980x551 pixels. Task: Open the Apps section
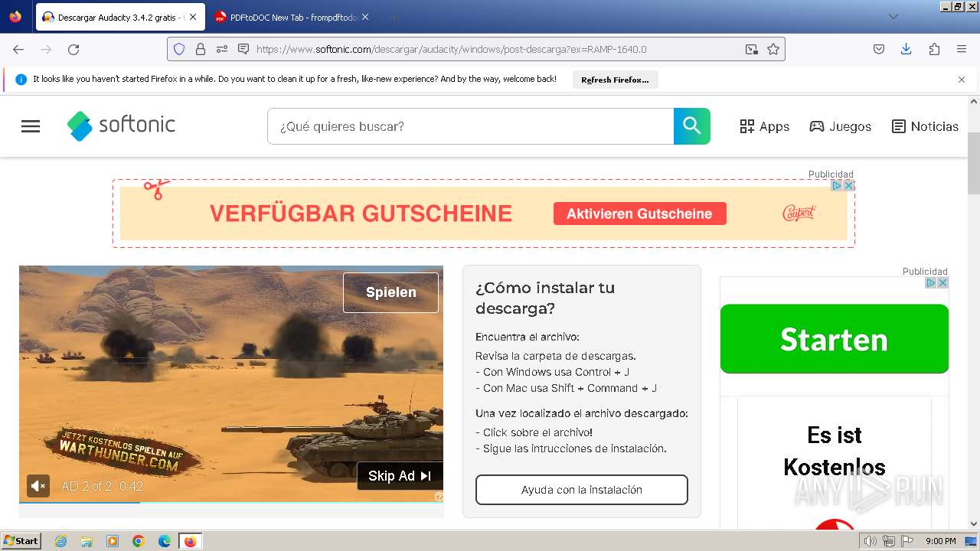[x=764, y=126]
